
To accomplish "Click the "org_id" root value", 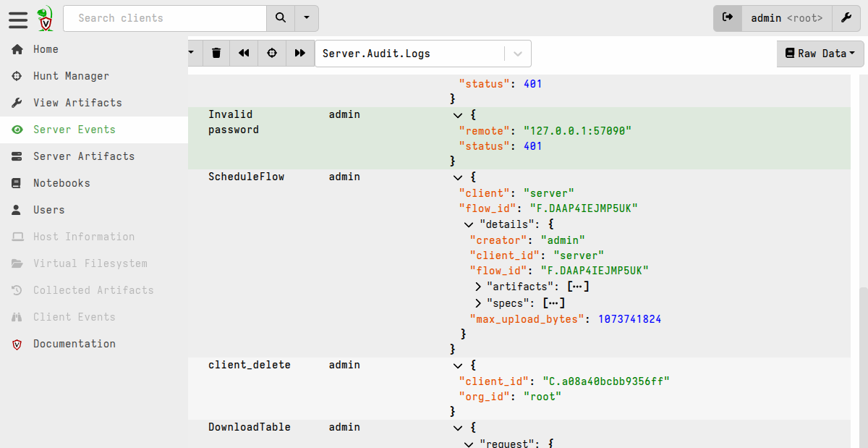I will tap(542, 397).
